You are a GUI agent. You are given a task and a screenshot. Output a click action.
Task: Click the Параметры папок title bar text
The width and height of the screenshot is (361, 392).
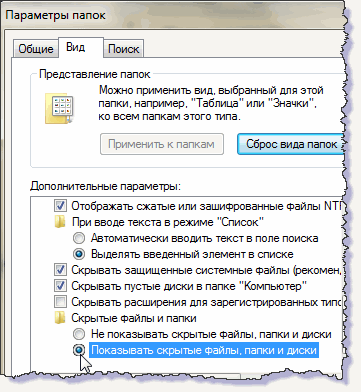[55, 15]
